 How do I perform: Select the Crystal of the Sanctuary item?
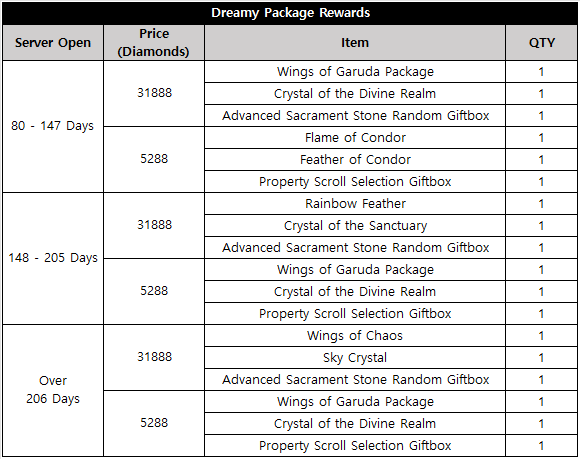coord(355,226)
